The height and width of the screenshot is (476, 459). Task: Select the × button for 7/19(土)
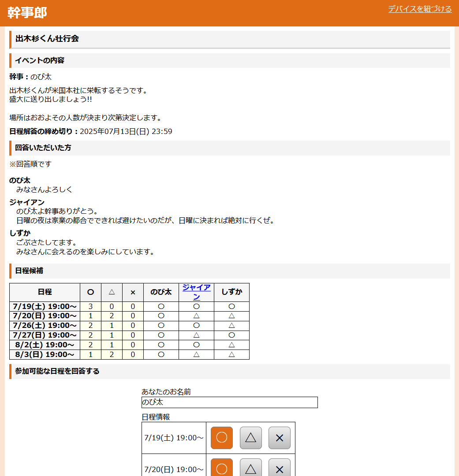point(280,438)
